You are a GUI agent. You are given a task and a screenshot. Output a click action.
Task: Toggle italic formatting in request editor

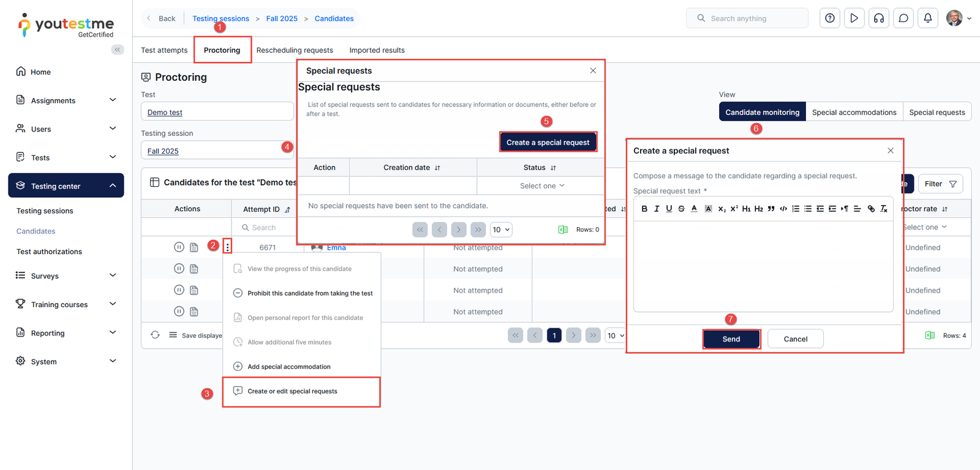(x=657, y=209)
